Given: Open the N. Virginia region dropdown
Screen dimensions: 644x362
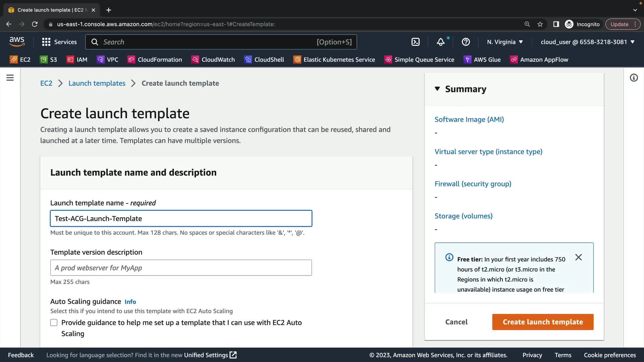Looking at the screenshot, I should [x=505, y=42].
